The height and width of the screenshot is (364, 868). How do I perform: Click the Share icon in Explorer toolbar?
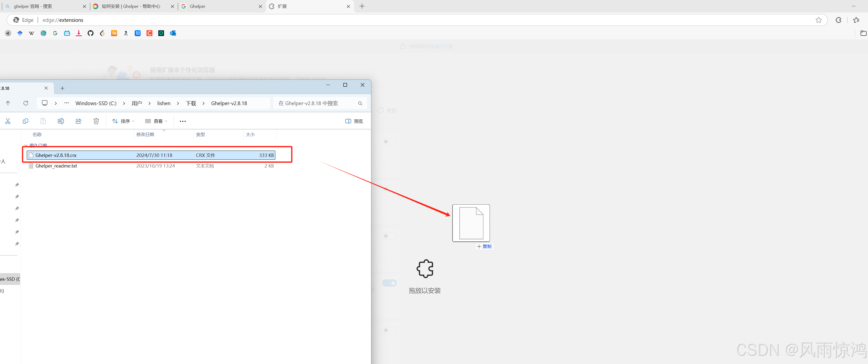pos(79,121)
